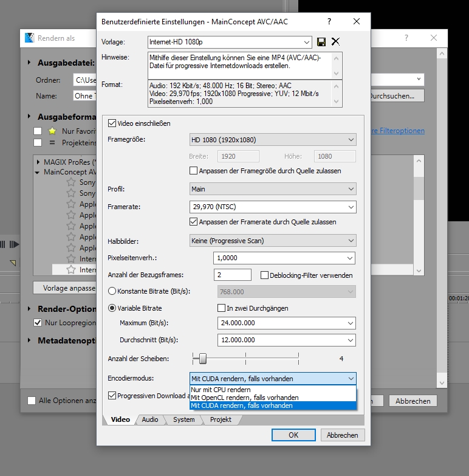
Task: Toggle Nur Loopregion checkbox in Rendern als
Action: pos(38,322)
